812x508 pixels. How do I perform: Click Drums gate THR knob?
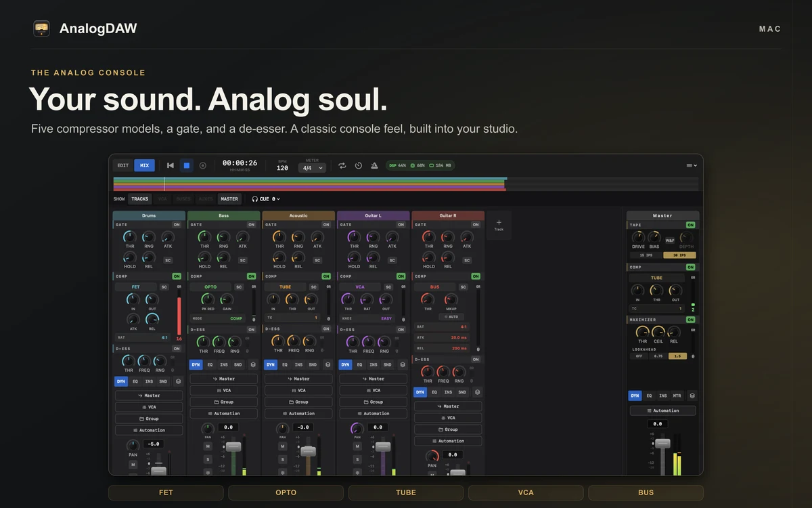[129, 237]
